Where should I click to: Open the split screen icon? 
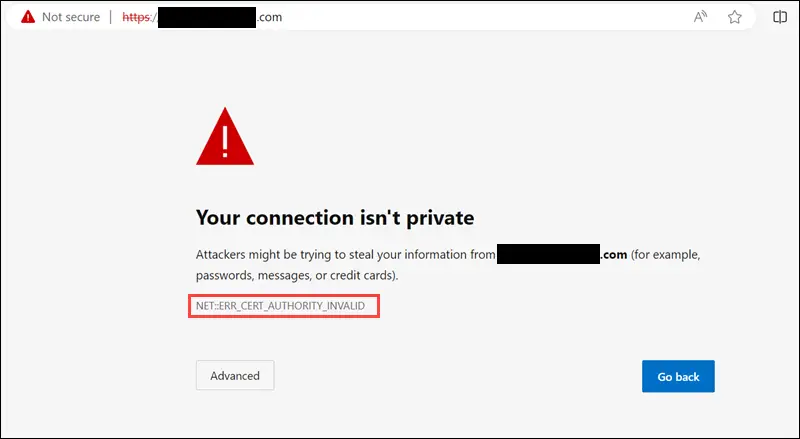[x=780, y=17]
